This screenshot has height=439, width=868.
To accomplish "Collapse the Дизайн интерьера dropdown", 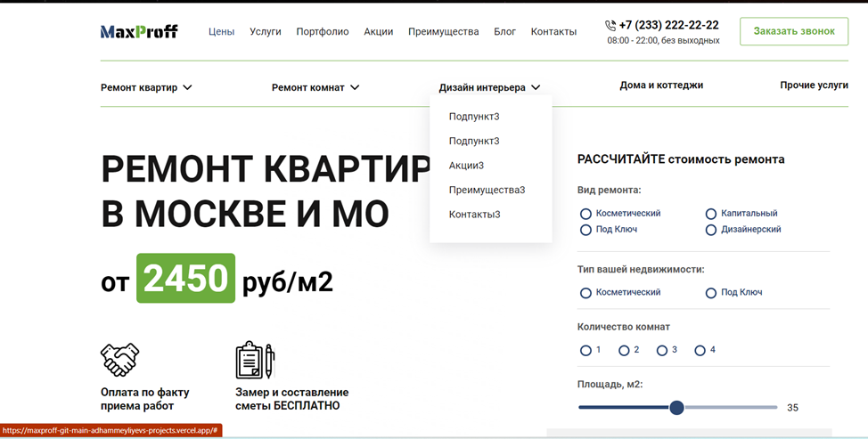I will (489, 87).
